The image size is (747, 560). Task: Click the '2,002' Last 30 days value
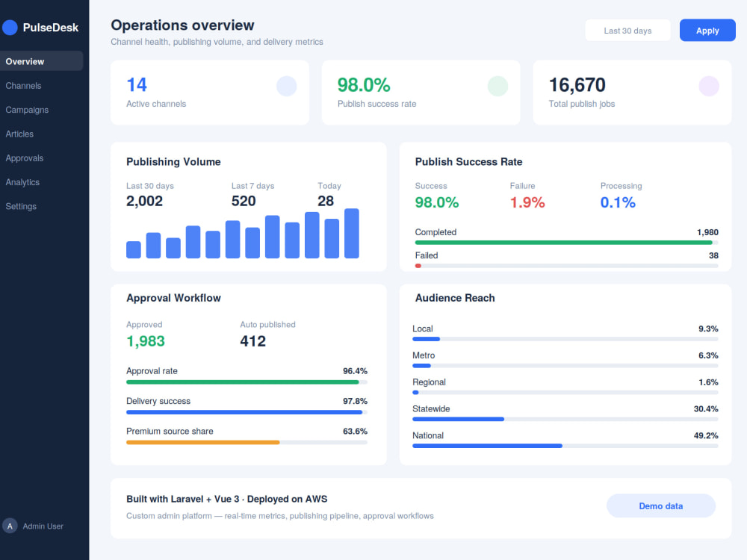[x=144, y=201]
